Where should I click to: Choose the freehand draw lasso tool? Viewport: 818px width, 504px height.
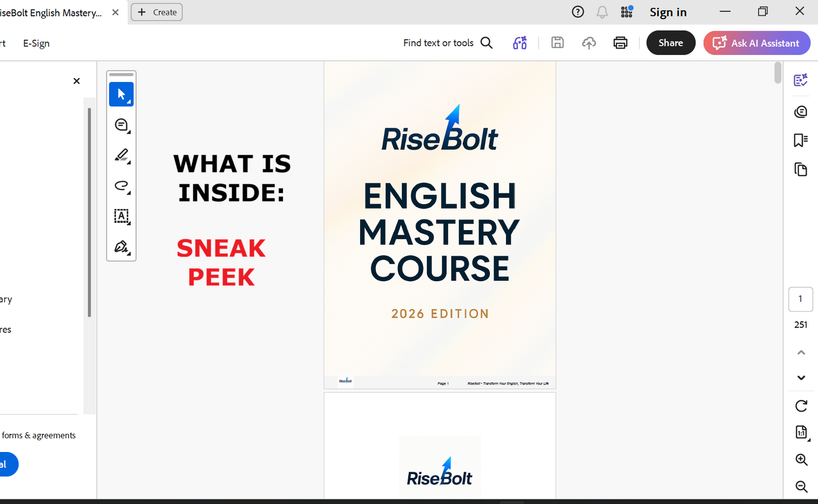coord(121,186)
